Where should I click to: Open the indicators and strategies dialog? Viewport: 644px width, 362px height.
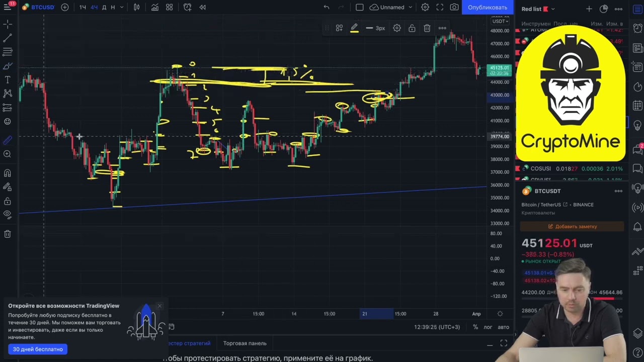[155, 7]
